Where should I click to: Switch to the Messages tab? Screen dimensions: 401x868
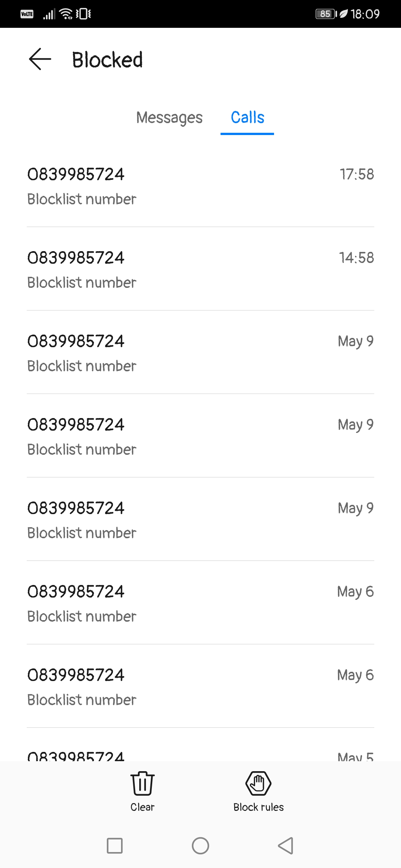coord(169,118)
